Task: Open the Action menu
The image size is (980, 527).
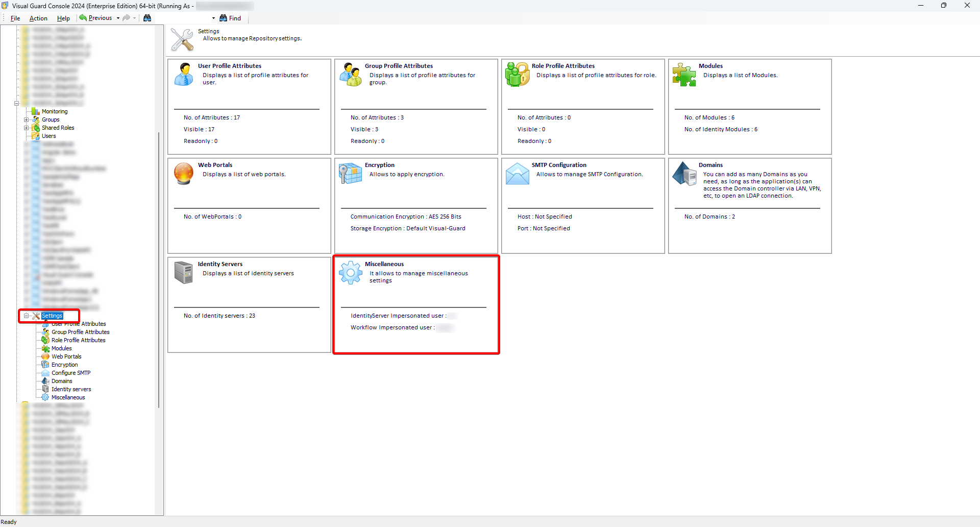Action: click(38, 18)
